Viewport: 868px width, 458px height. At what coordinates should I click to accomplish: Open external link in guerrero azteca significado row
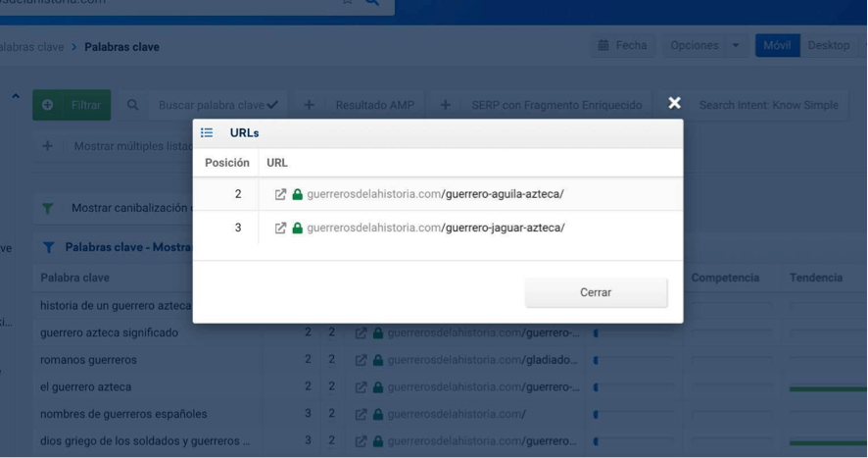click(x=361, y=333)
